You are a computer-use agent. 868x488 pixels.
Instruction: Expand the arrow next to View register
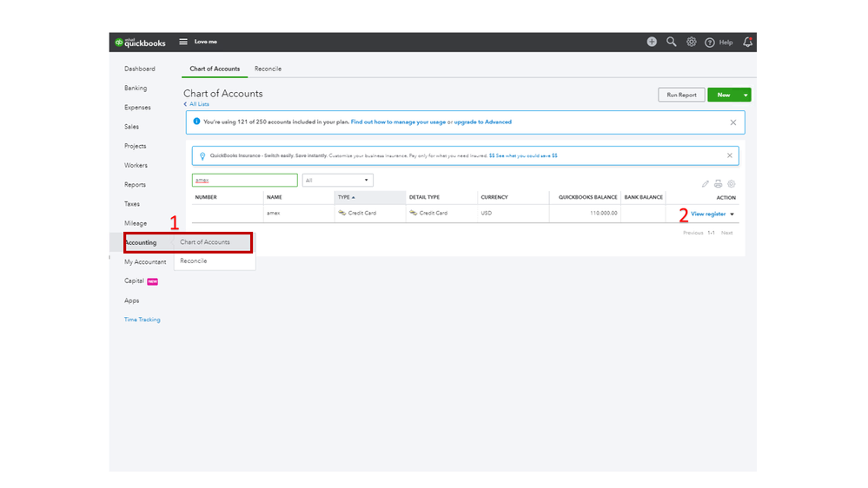[x=732, y=214]
